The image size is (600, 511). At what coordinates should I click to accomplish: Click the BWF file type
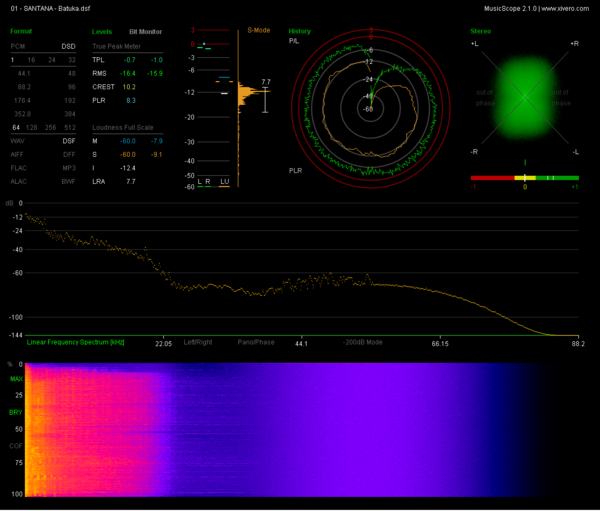(68, 181)
